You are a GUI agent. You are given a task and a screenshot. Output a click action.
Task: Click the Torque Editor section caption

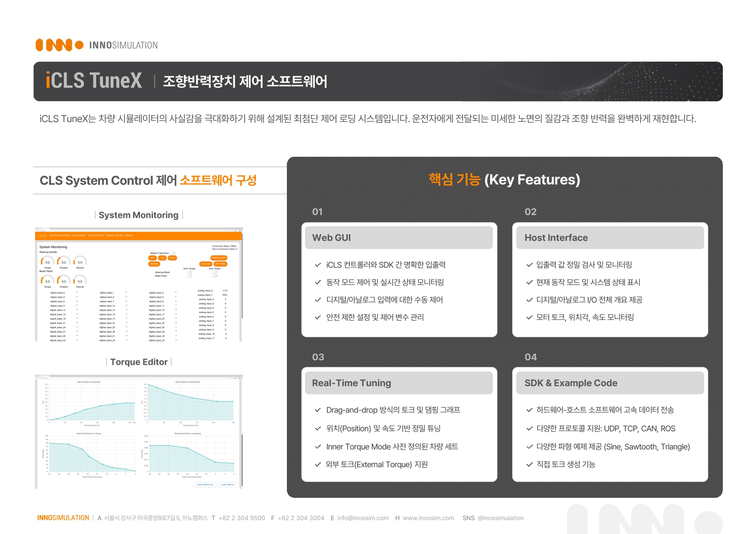(x=139, y=362)
